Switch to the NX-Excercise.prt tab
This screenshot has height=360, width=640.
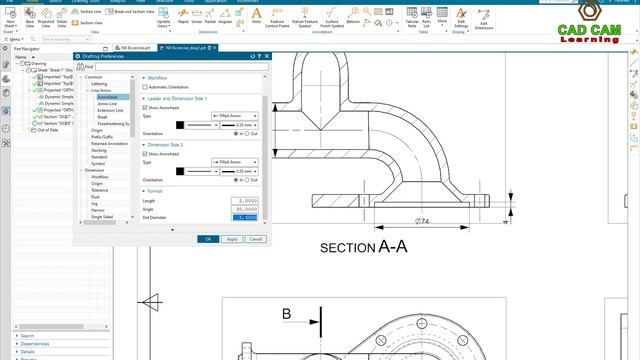[133, 48]
